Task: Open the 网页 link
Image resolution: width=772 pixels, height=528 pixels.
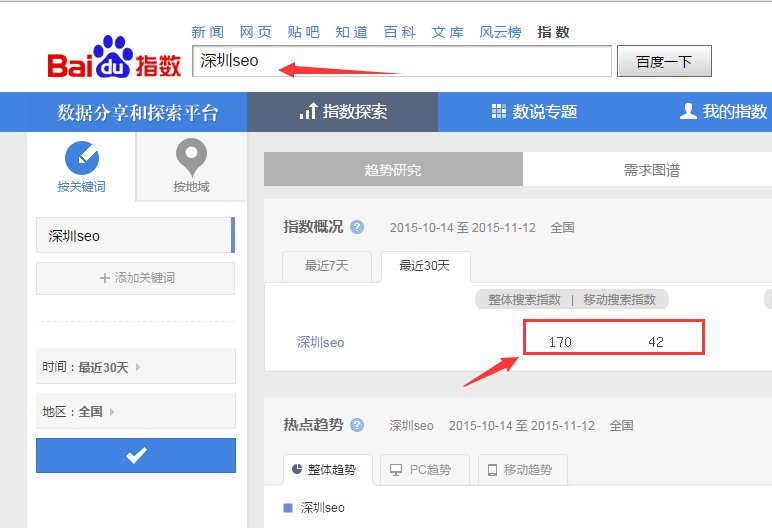Action: click(x=256, y=33)
